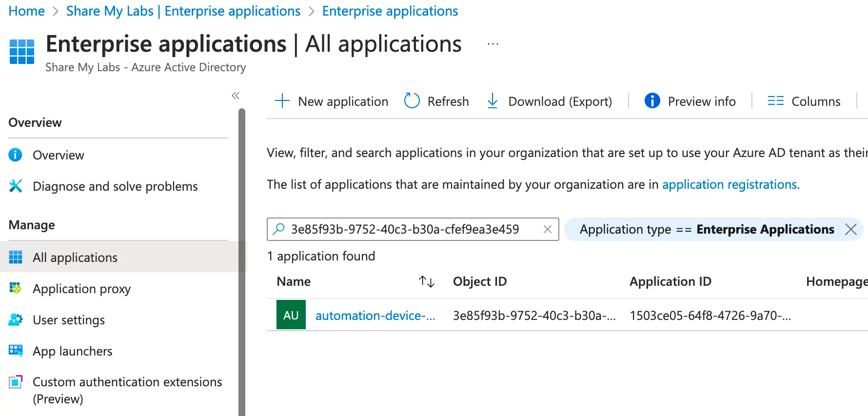The height and width of the screenshot is (416, 868).
Task: Open the Columns chooser icon
Action: [x=775, y=101]
